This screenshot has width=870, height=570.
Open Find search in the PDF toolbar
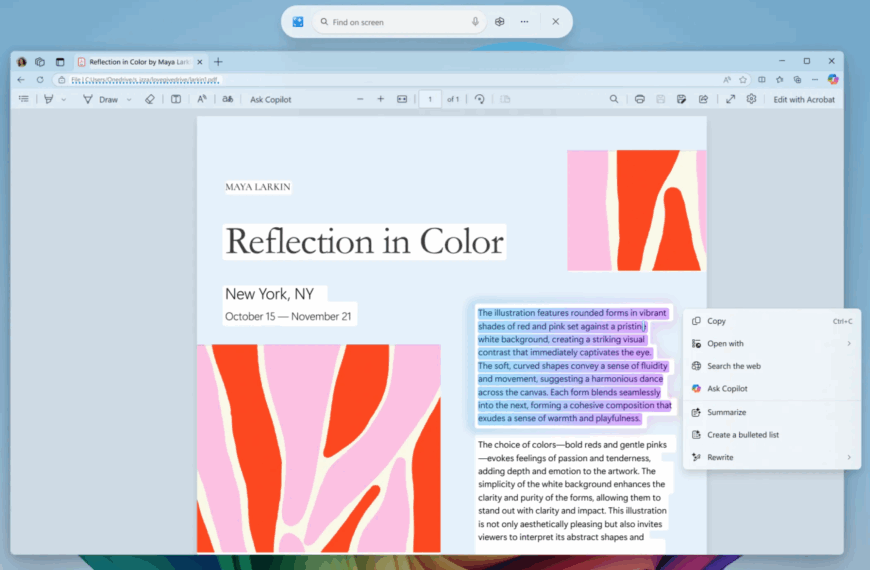coord(614,99)
